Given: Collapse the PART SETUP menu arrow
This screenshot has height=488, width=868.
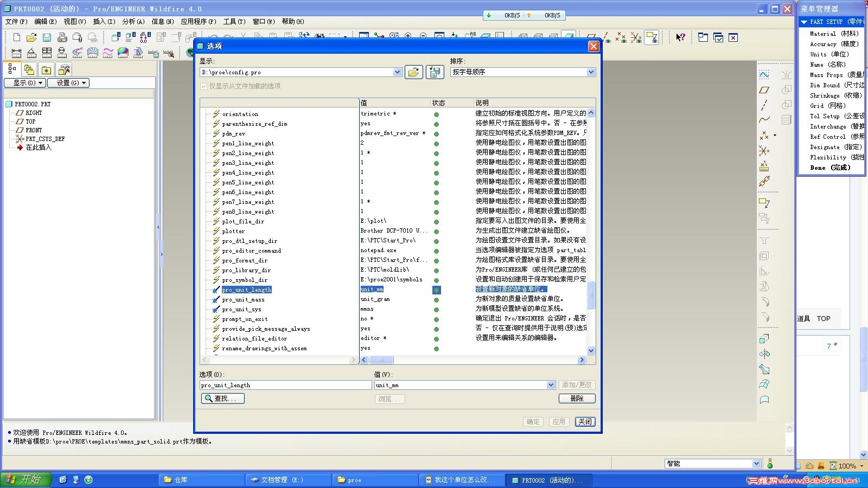Looking at the screenshot, I should coord(804,22).
